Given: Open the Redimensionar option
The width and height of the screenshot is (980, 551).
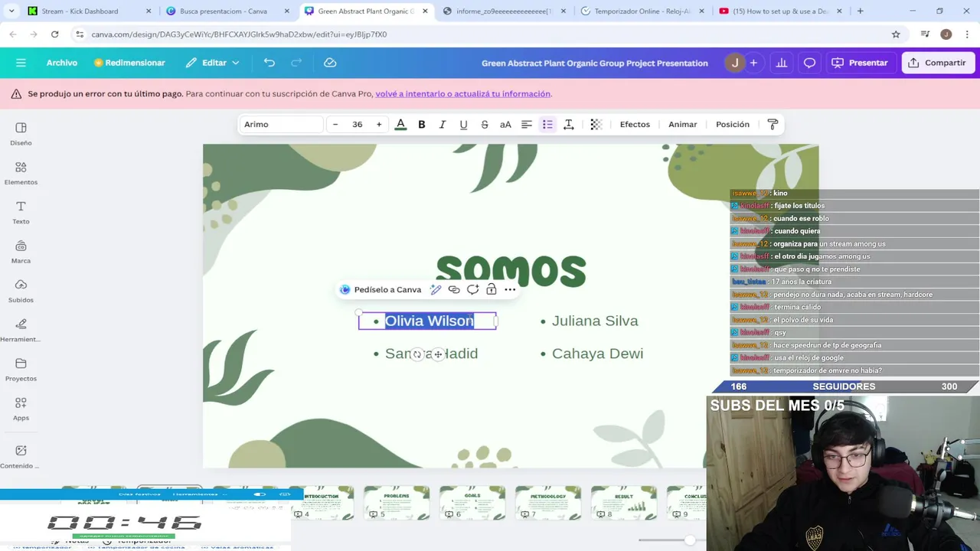Looking at the screenshot, I should (129, 63).
